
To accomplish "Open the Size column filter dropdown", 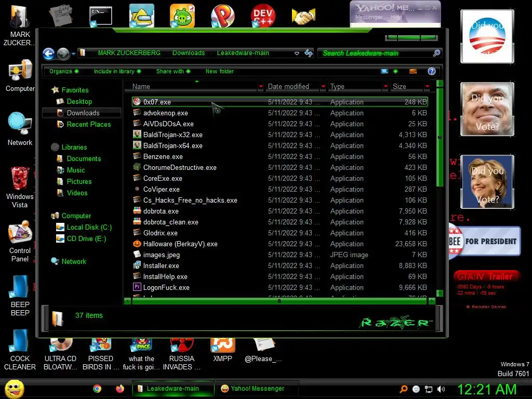I will point(427,87).
